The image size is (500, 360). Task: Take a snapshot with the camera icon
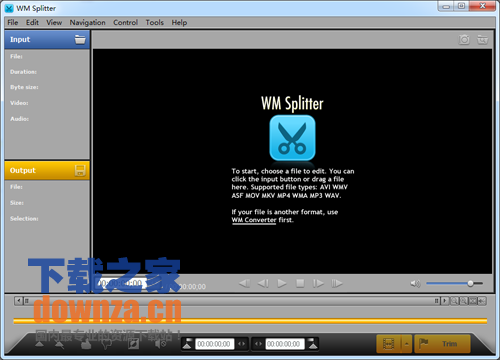[464, 40]
